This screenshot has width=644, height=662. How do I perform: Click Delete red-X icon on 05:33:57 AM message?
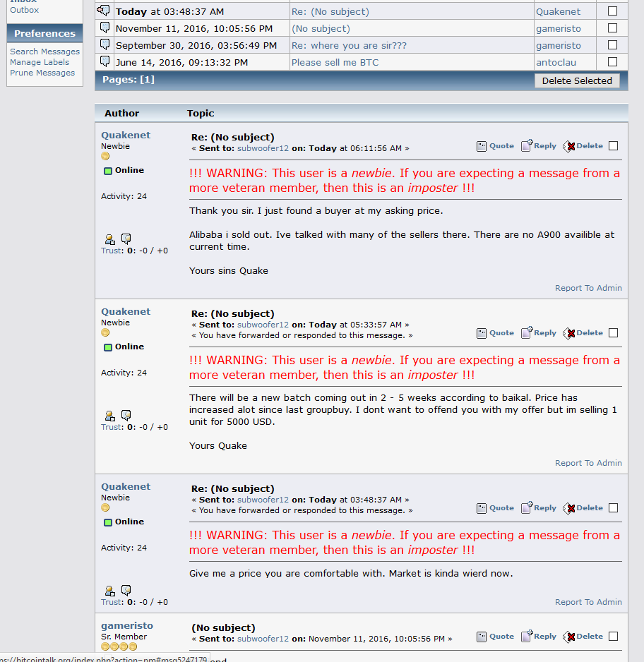coord(569,333)
